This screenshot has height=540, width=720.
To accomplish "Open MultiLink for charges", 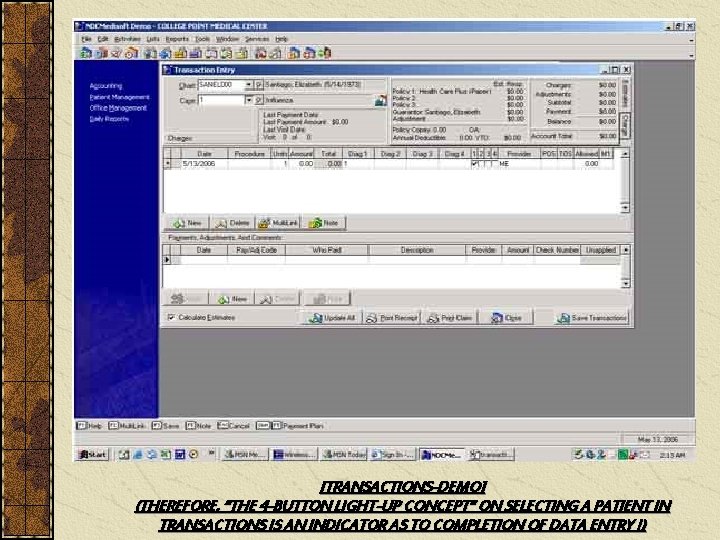I will pos(278,223).
